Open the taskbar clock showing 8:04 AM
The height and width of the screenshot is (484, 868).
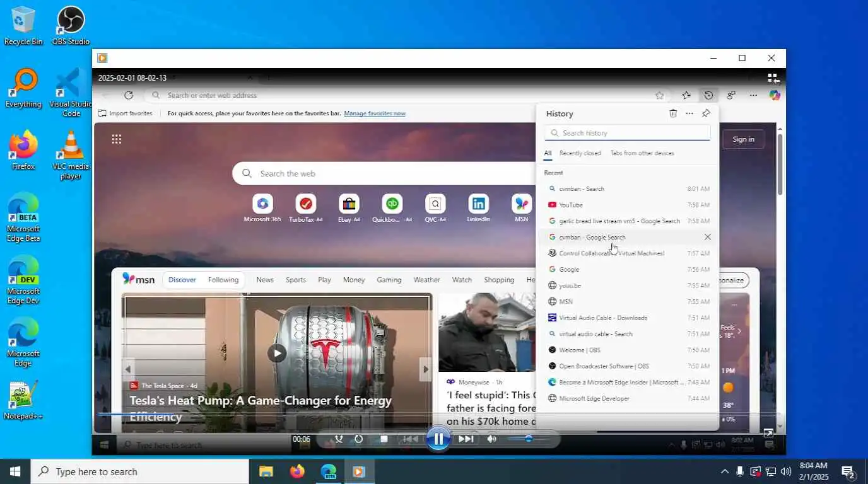tap(813, 471)
